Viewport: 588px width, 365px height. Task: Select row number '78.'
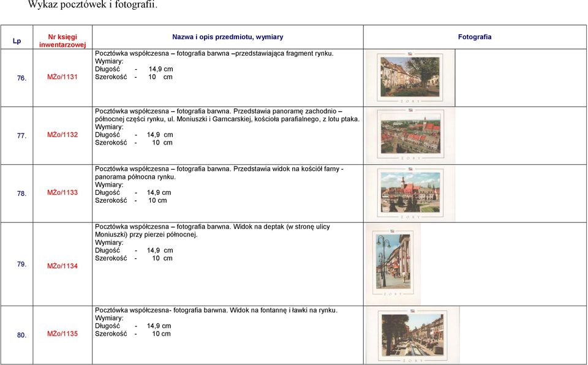pyautogui.click(x=21, y=194)
